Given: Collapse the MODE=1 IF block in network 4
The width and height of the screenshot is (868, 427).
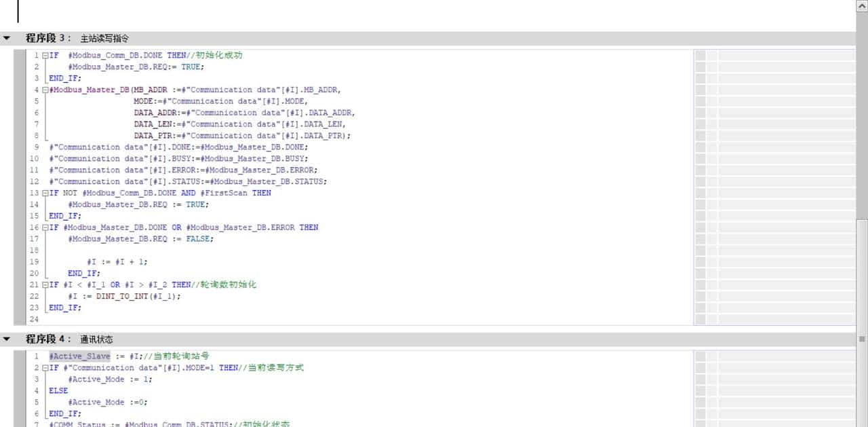Looking at the screenshot, I should pyautogui.click(x=45, y=367).
